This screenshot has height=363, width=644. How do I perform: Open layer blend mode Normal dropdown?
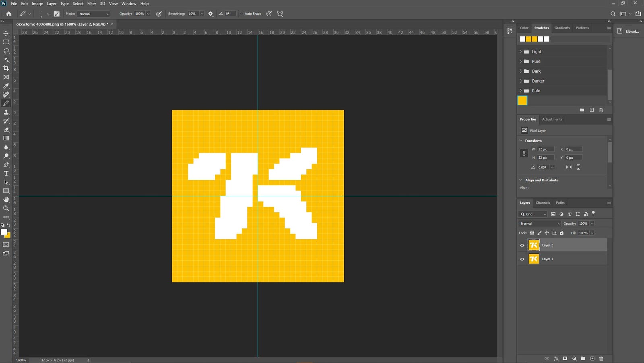coord(539,224)
